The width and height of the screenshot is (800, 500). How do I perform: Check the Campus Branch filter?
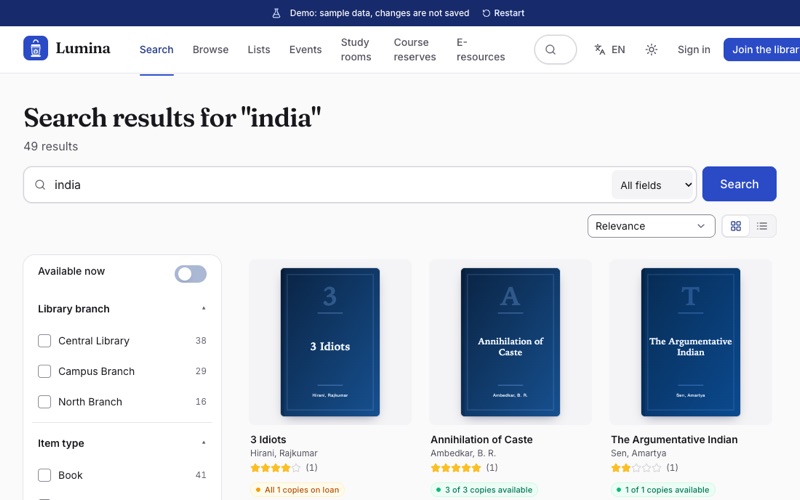[x=44, y=371]
